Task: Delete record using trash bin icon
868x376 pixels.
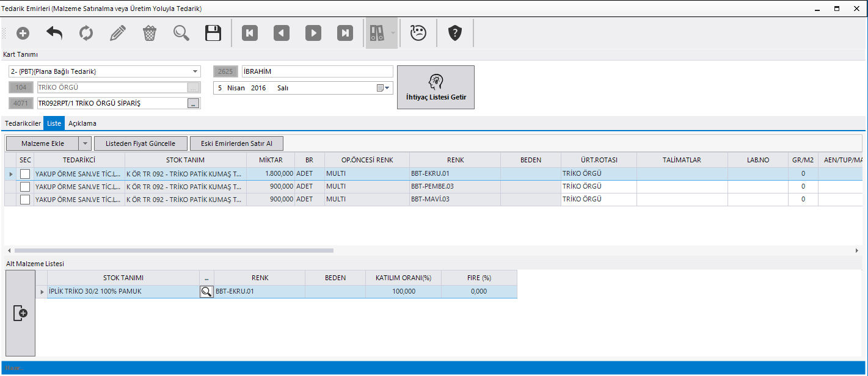Action: [150, 34]
